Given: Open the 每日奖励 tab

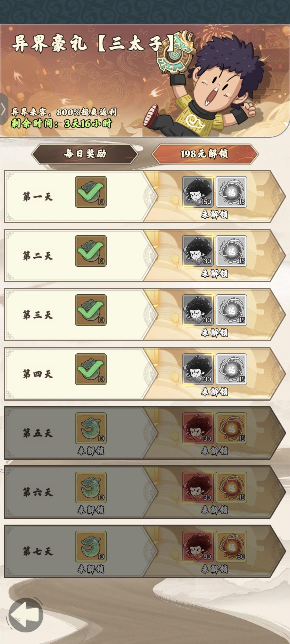Looking at the screenshot, I should click(x=85, y=154).
